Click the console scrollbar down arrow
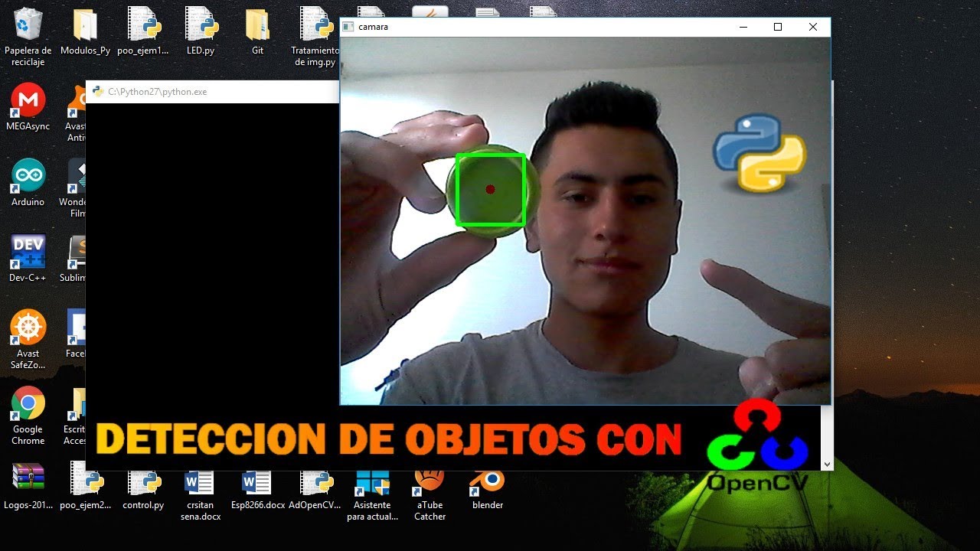This screenshot has height=551, width=980. (x=826, y=464)
